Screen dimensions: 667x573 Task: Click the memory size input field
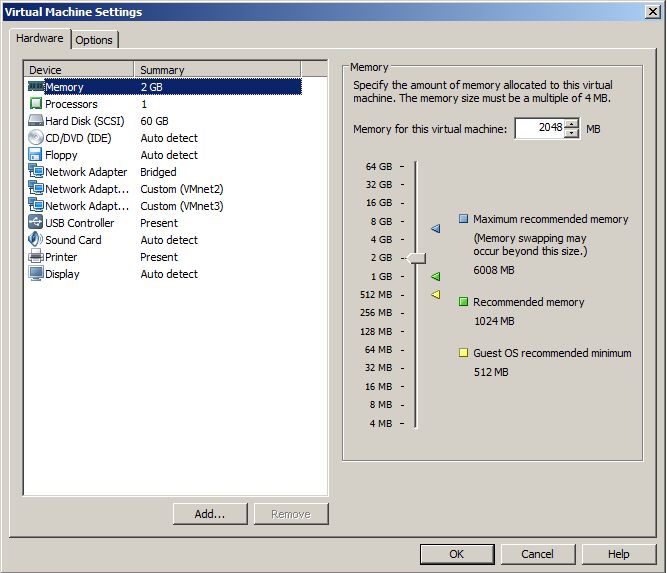[540, 129]
